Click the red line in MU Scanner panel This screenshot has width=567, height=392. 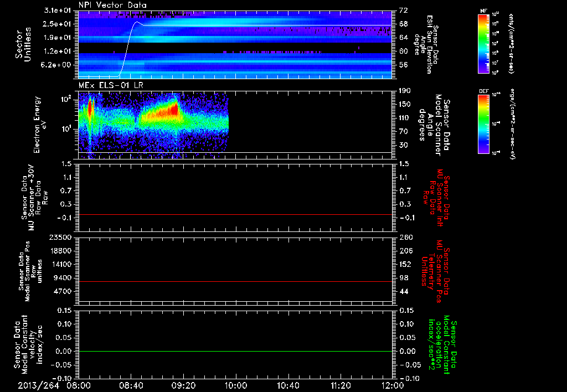tap(235, 214)
